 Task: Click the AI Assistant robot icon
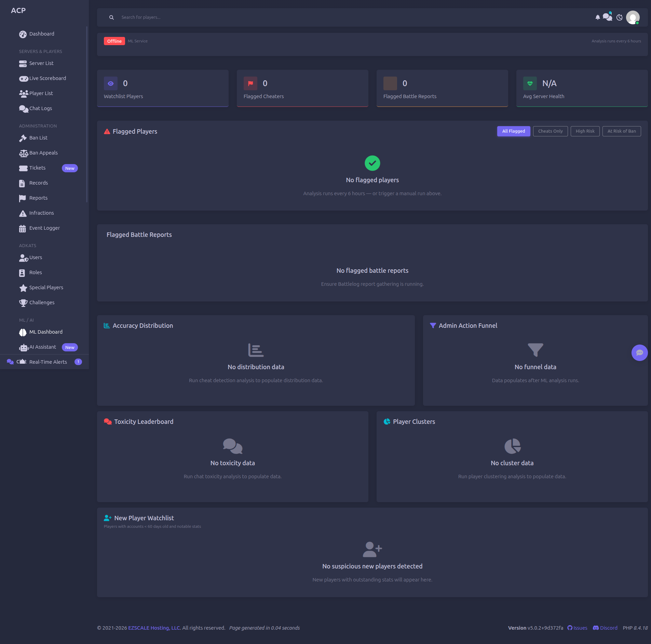24,347
